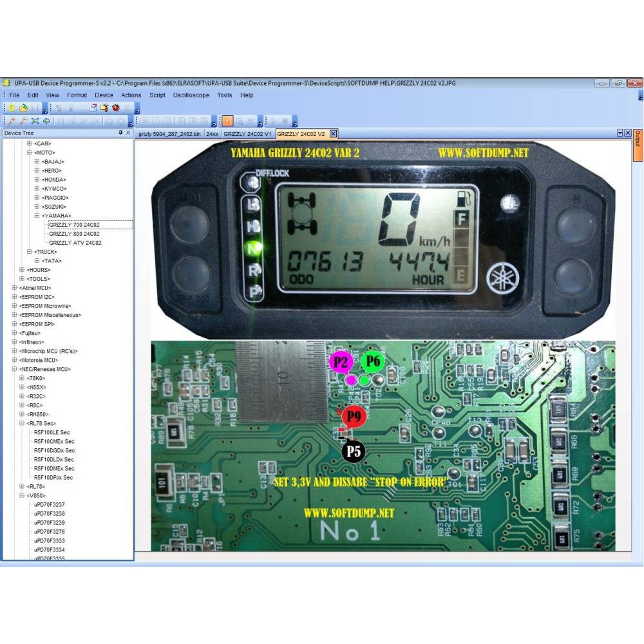Switch to the 24xx tab

(213, 134)
